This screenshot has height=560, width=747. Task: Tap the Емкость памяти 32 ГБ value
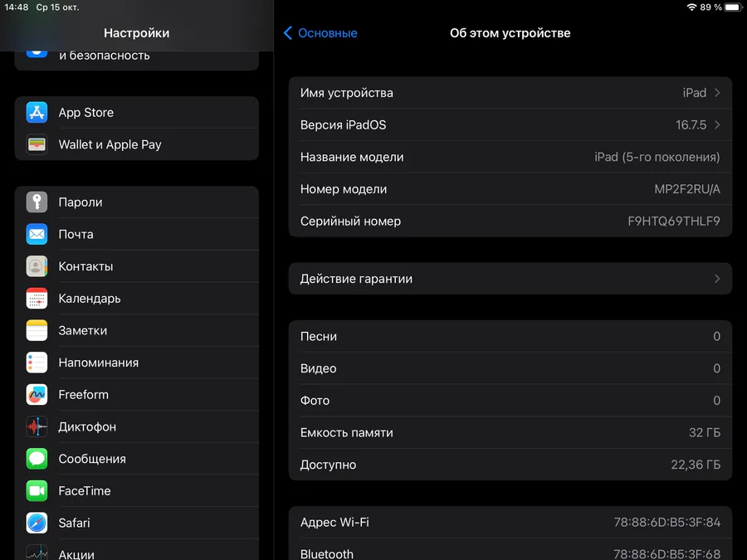click(704, 432)
